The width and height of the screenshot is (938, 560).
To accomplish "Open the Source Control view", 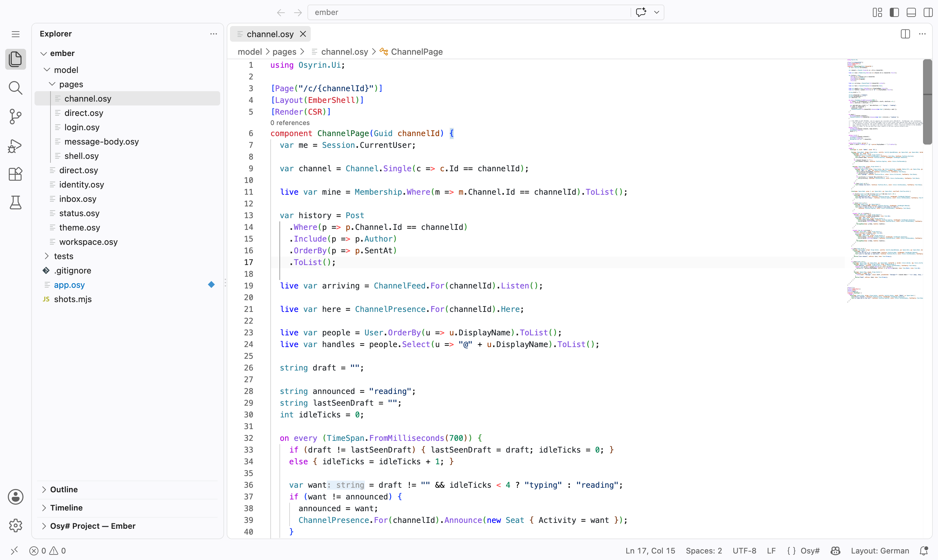I will coord(16,117).
